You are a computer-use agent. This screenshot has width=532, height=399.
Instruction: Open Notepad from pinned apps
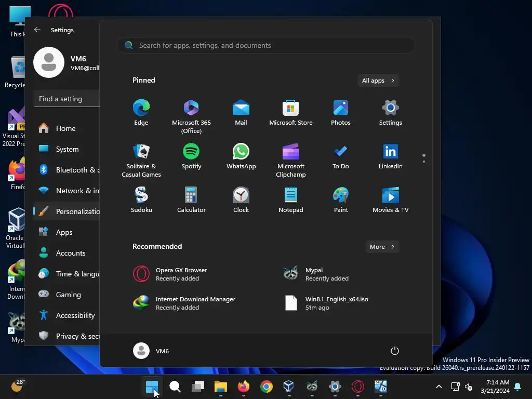(291, 200)
